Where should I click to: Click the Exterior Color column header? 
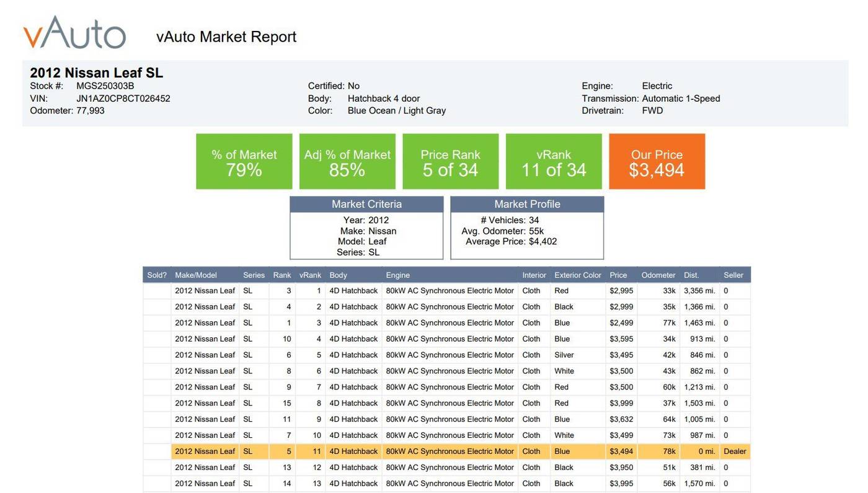[x=578, y=275]
